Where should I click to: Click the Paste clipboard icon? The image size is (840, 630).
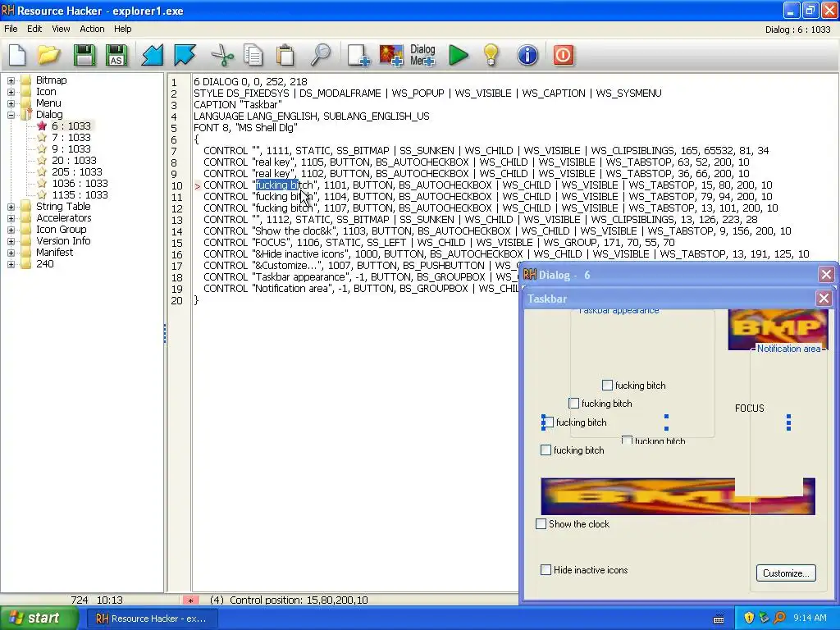coord(285,55)
